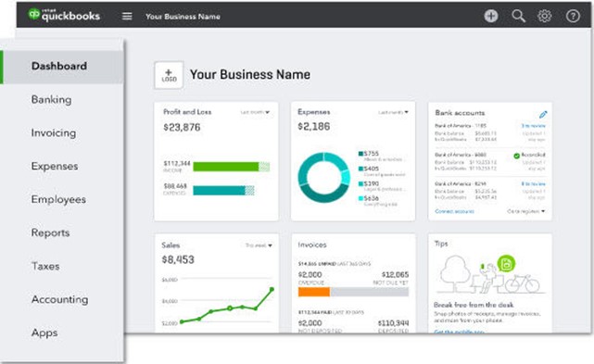Click the gray not due yet bar
Screen dimensions: 594x364
[x=370, y=292]
